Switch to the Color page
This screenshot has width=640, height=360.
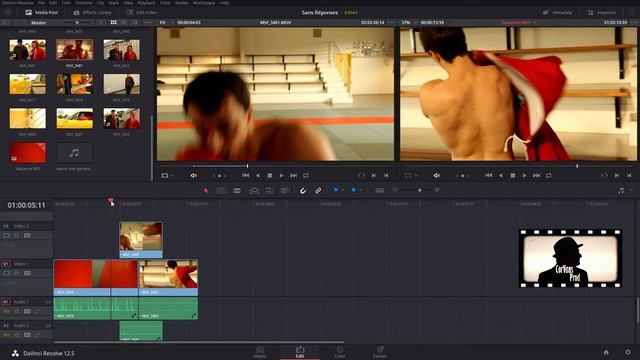point(340,352)
